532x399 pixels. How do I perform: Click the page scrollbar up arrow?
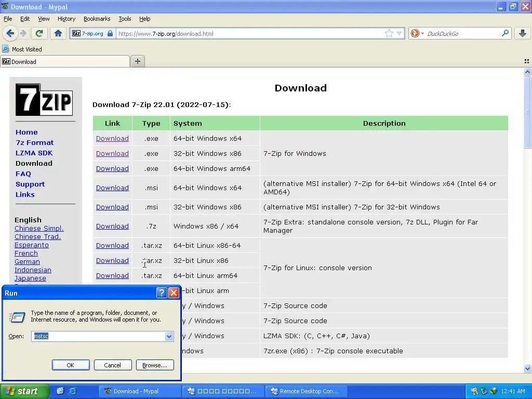(x=527, y=72)
